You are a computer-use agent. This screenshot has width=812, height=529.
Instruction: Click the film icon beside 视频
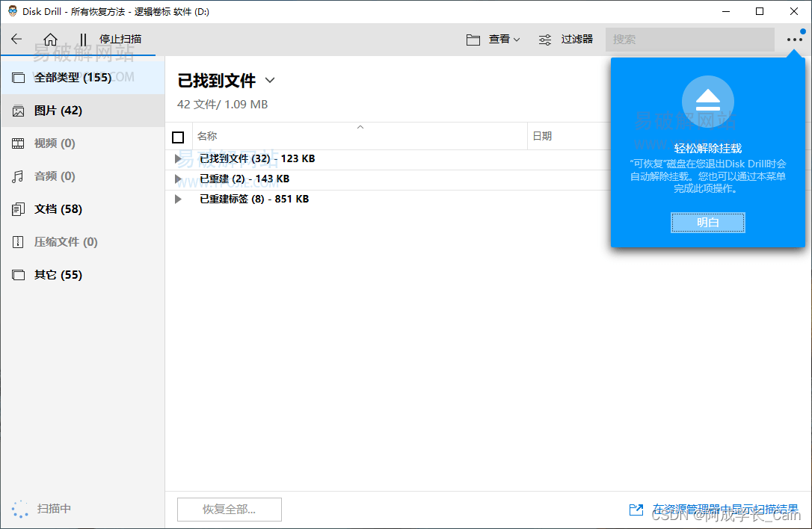point(18,143)
